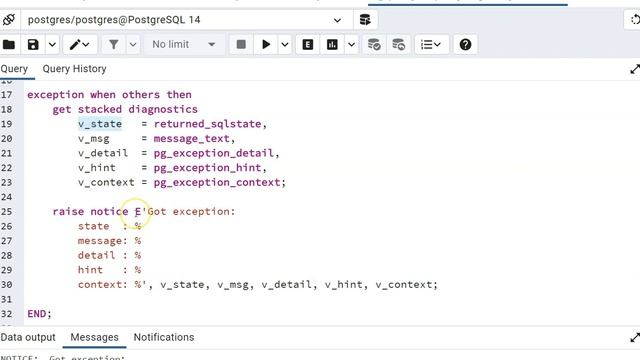Image resolution: width=640 pixels, height=360 pixels.
Task: Expand the output panel
Action: tap(634, 338)
